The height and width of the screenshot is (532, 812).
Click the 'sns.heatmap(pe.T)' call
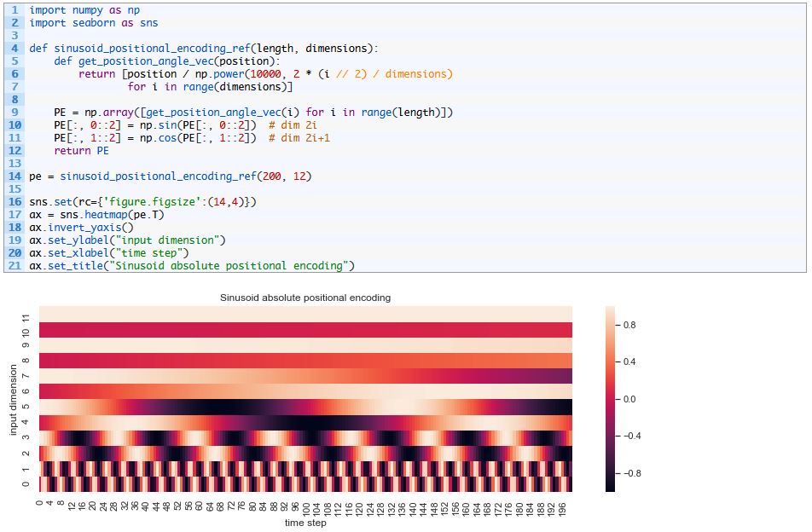(112, 214)
